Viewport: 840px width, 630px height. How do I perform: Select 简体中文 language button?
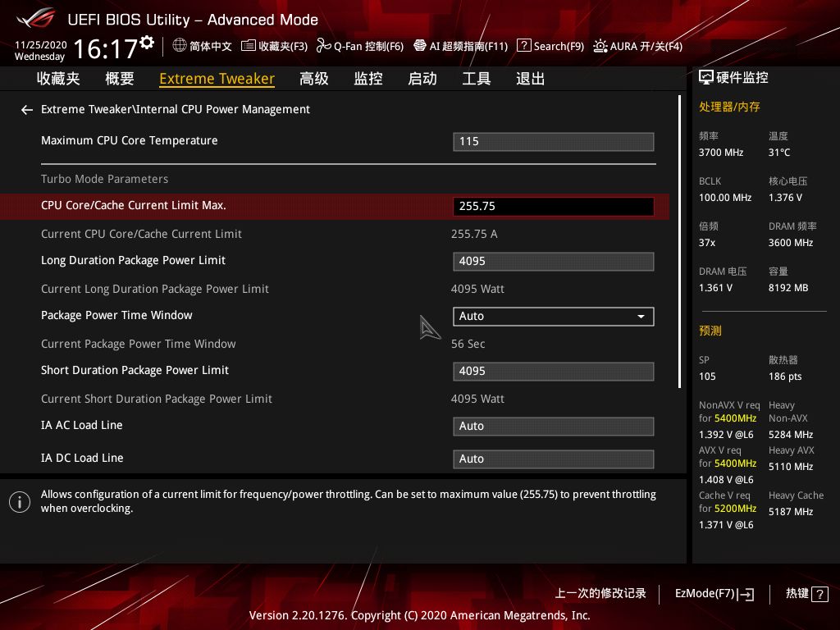pyautogui.click(x=203, y=46)
